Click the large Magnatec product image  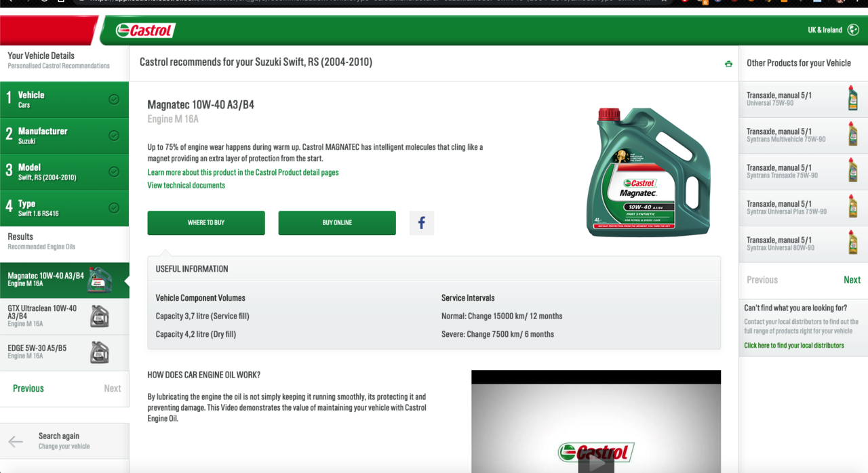point(648,172)
